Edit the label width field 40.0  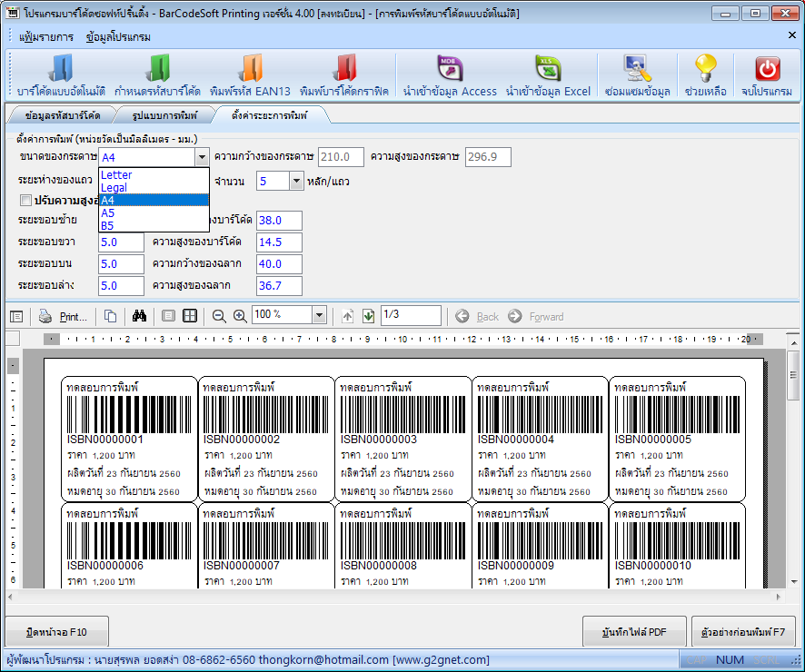click(x=279, y=264)
